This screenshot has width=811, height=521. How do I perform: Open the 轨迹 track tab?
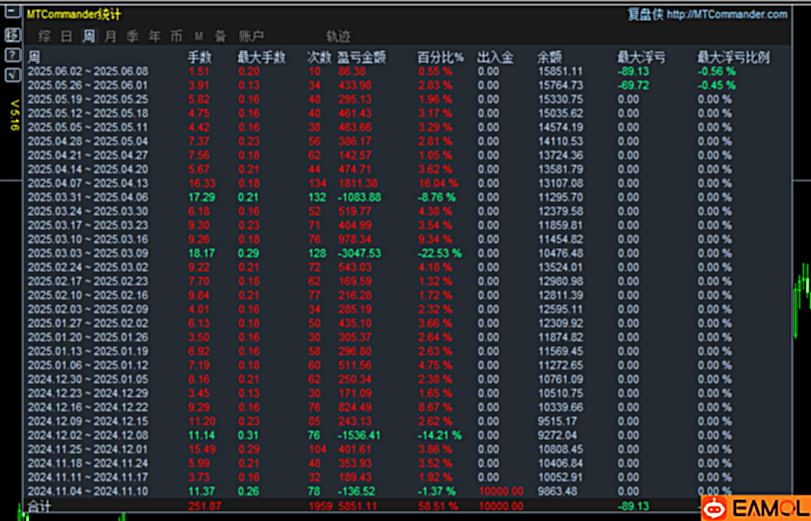coord(338,36)
